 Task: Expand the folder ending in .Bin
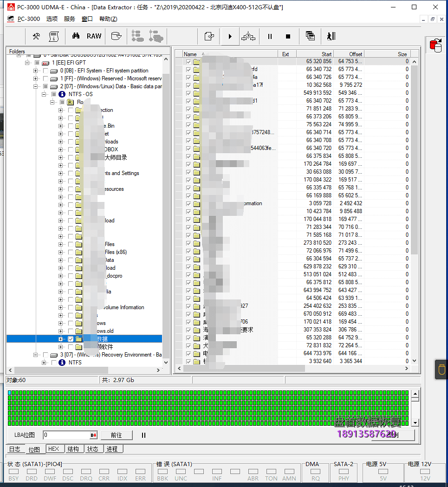pyautogui.click(x=60, y=126)
